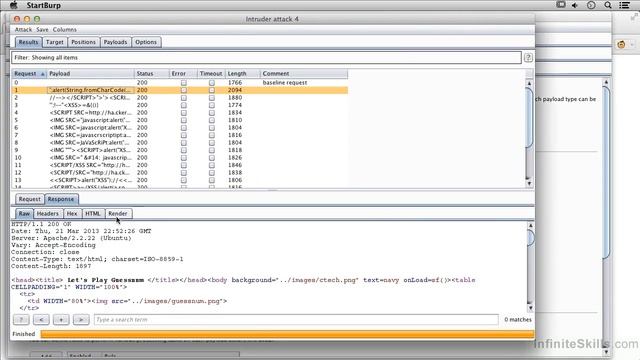Open the Headers response view tab

pyautogui.click(x=48, y=213)
